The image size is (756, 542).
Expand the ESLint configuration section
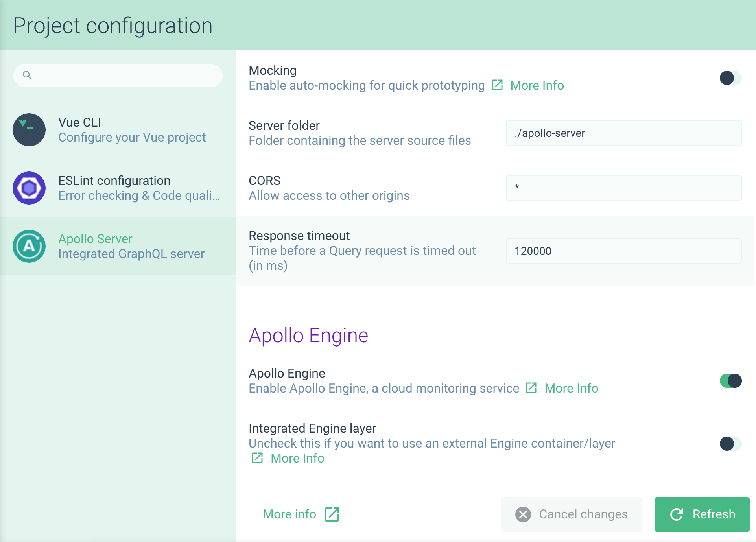[117, 188]
